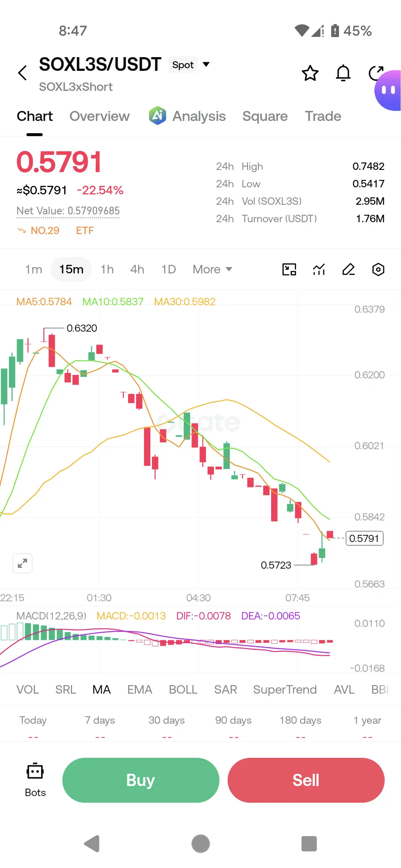This screenshot has height=868, width=401.
Task: Tap the Net Value label
Action: [68, 211]
